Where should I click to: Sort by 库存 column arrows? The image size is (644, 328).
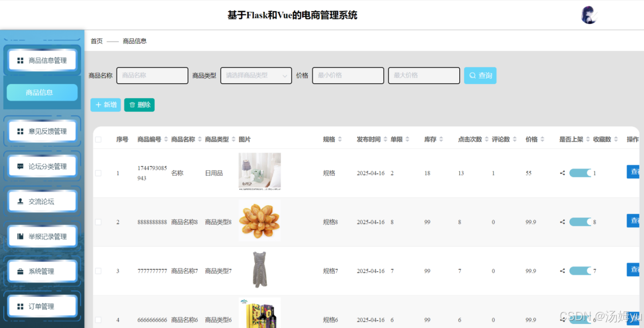[x=441, y=139]
